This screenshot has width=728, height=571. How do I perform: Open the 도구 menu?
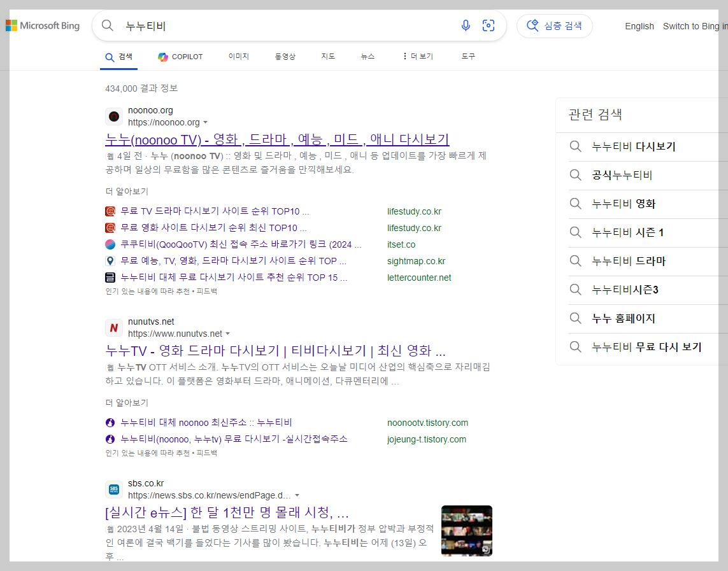tap(468, 57)
